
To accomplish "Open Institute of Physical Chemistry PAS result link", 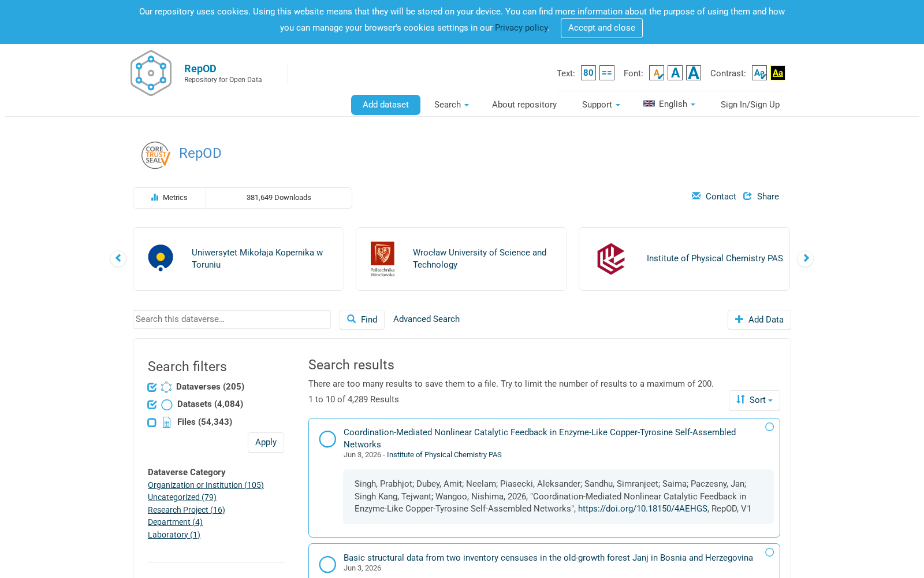I will pos(444,455).
